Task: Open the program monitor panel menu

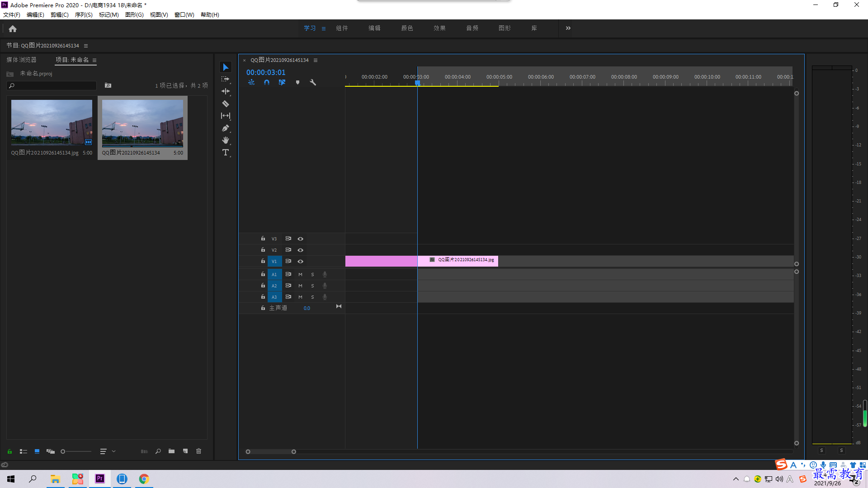Action: point(86,46)
